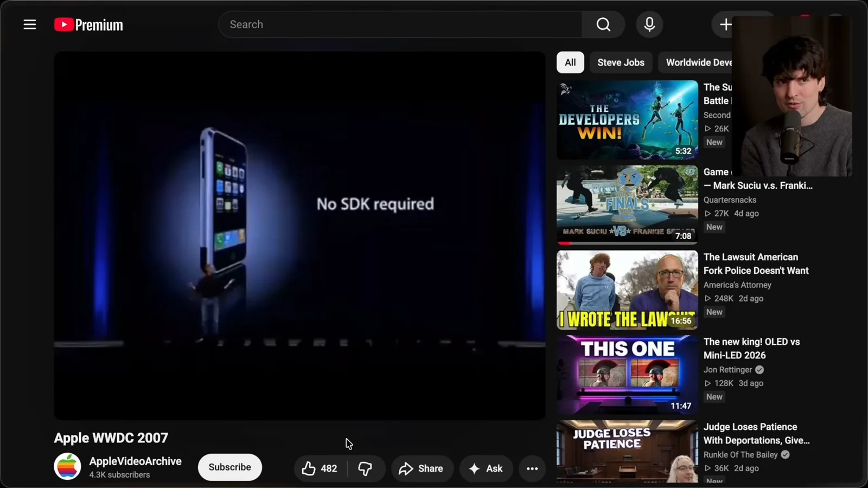Click the 4.3K subscribers text

119,474
